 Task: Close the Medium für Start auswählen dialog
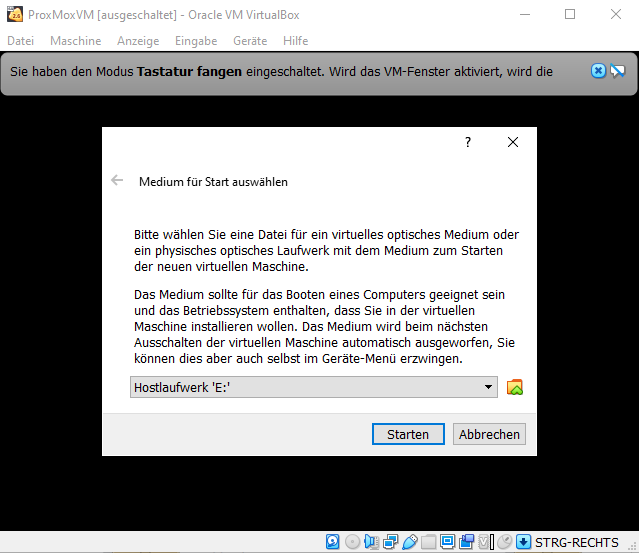pyautogui.click(x=513, y=142)
